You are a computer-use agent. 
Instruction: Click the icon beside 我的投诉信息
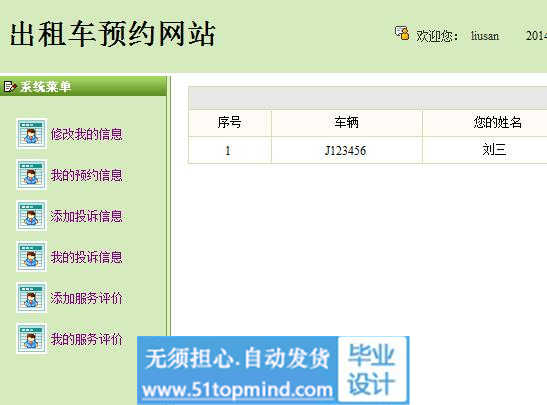(31, 256)
